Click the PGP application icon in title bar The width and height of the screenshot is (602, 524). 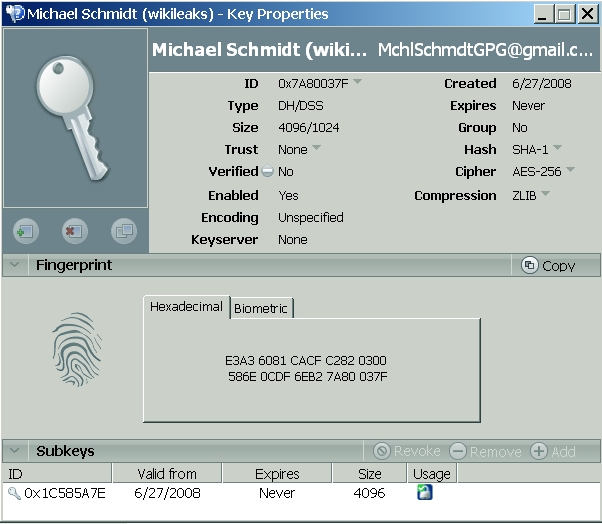15,14
